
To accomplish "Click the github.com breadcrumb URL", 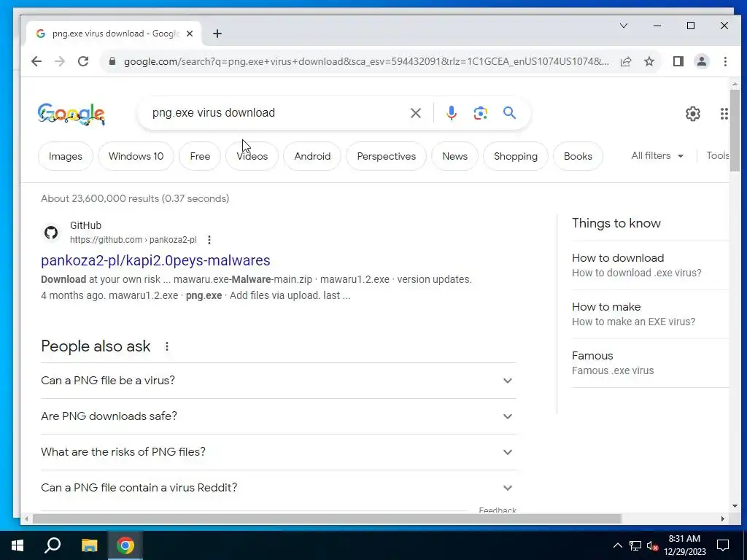I will click(133, 240).
